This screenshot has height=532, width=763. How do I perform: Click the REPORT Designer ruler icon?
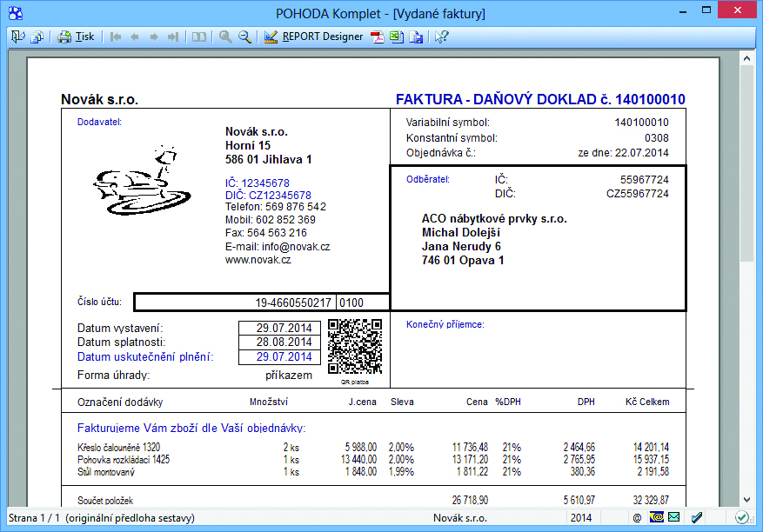point(271,37)
